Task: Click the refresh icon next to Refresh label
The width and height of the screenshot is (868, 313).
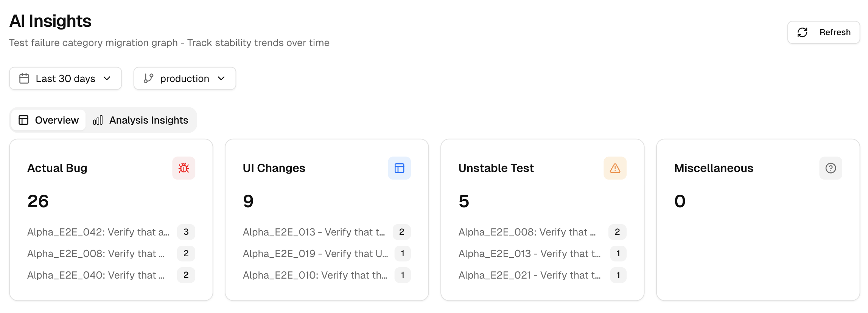Action: (803, 32)
